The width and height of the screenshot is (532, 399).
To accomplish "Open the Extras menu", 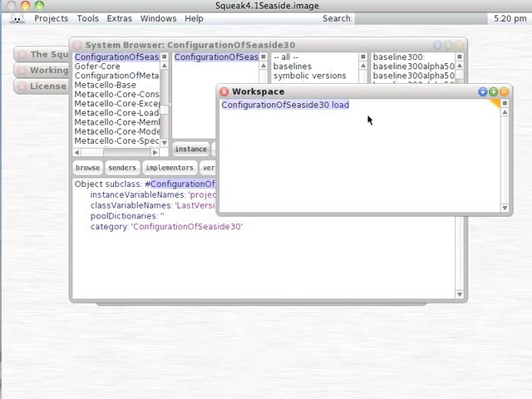I will pos(120,18).
